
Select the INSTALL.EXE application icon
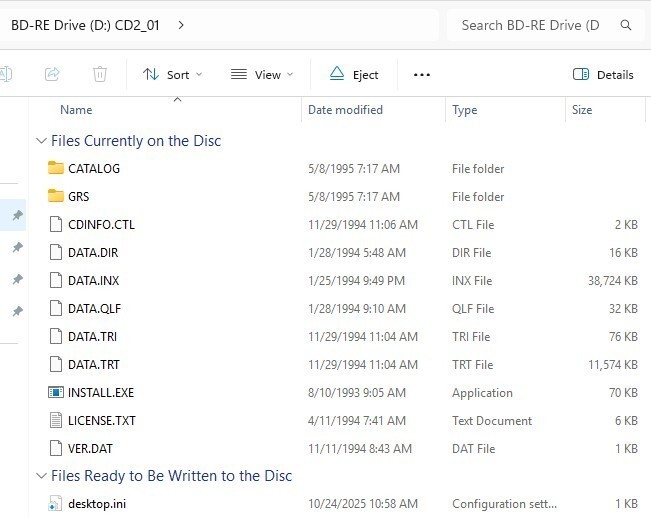(56, 393)
